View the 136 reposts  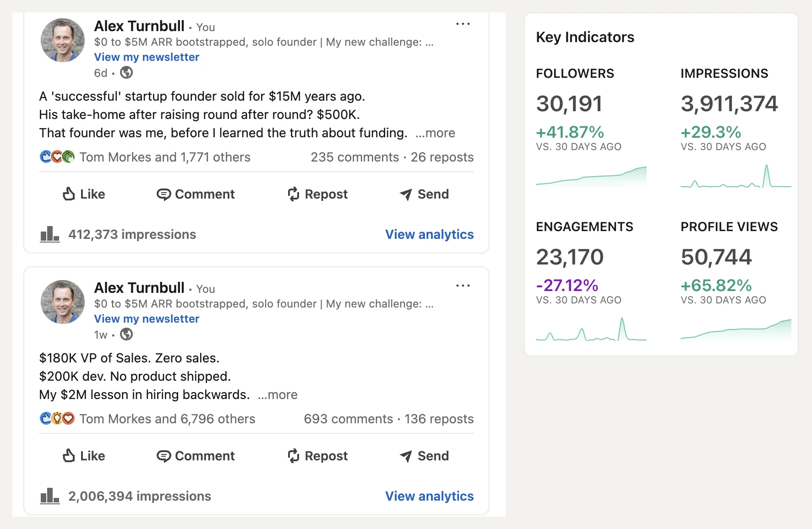(x=439, y=419)
